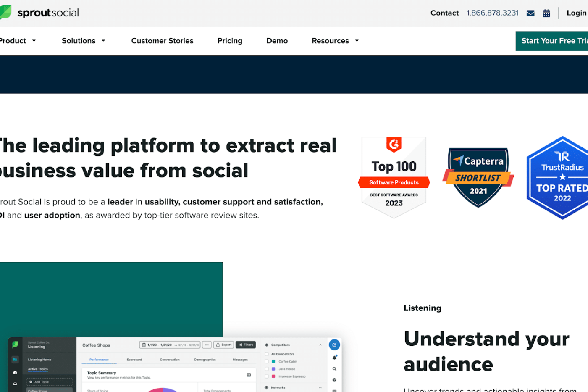Select the Demographics tab
588x392 pixels.
tap(205, 359)
